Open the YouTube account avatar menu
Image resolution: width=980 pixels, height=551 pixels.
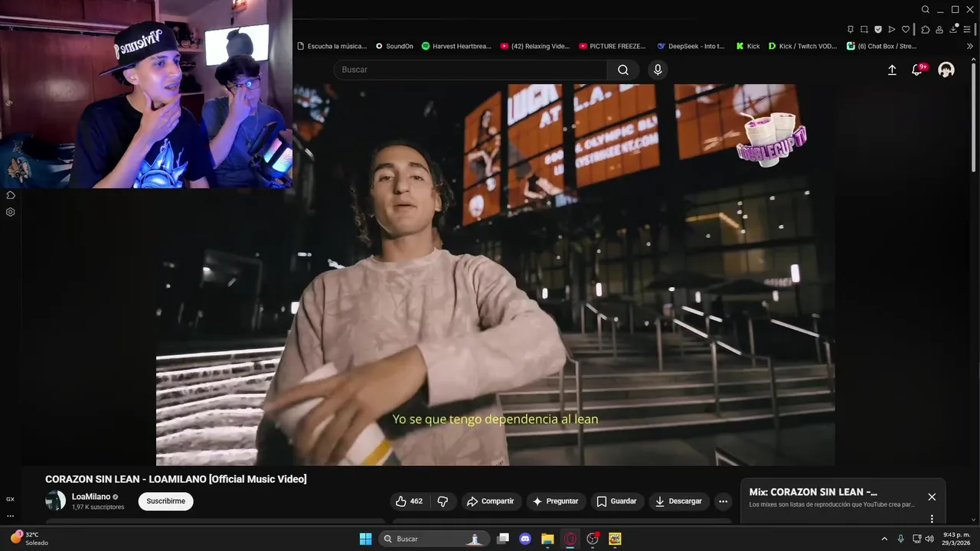(x=946, y=70)
